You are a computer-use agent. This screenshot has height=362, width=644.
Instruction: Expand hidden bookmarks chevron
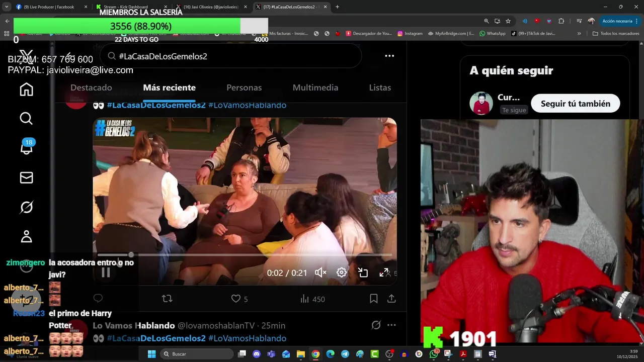(x=579, y=33)
